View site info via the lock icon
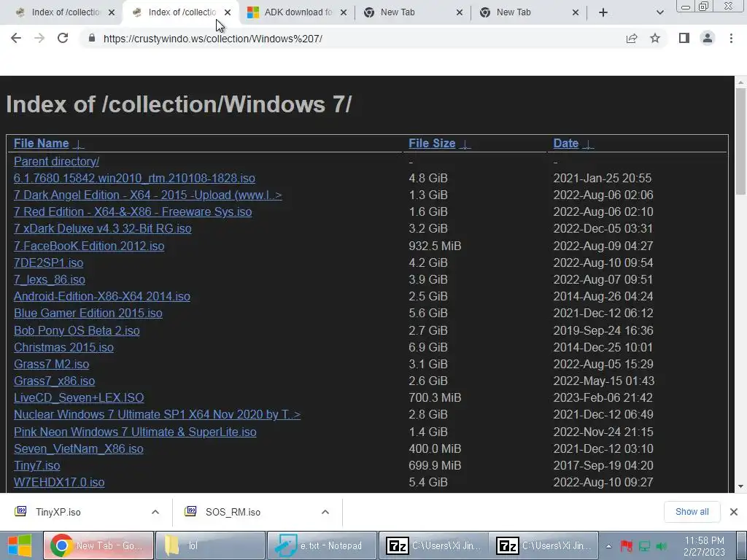This screenshot has height=560, width=747. (92, 38)
